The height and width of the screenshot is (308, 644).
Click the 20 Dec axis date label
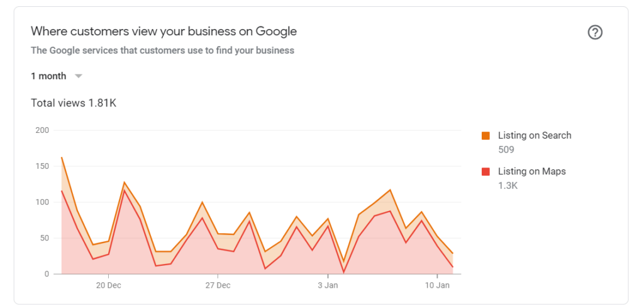[108, 285]
